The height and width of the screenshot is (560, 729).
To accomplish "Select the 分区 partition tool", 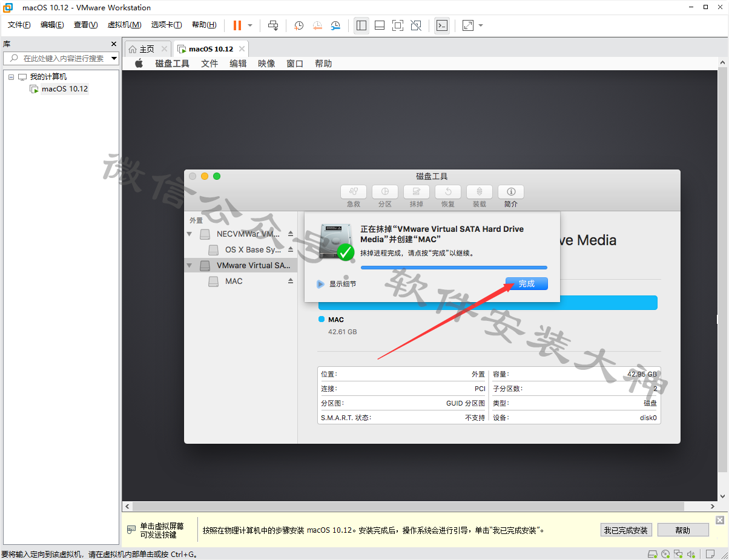I will point(385,192).
